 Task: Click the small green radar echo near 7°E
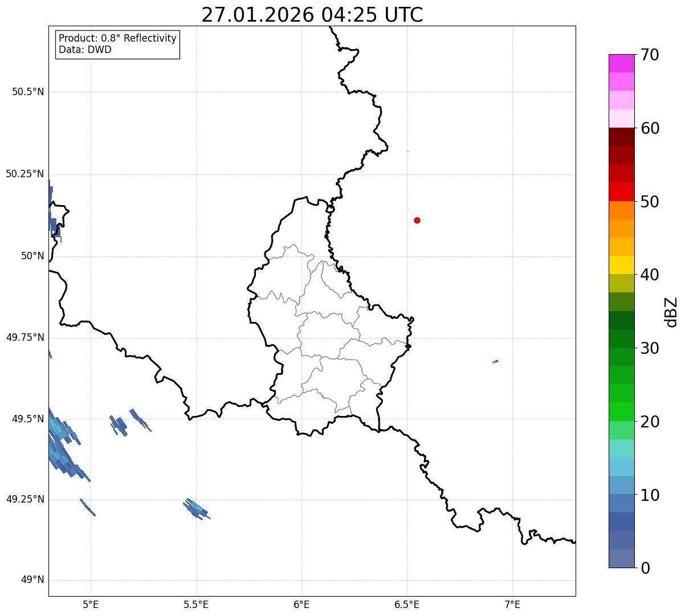point(495,361)
